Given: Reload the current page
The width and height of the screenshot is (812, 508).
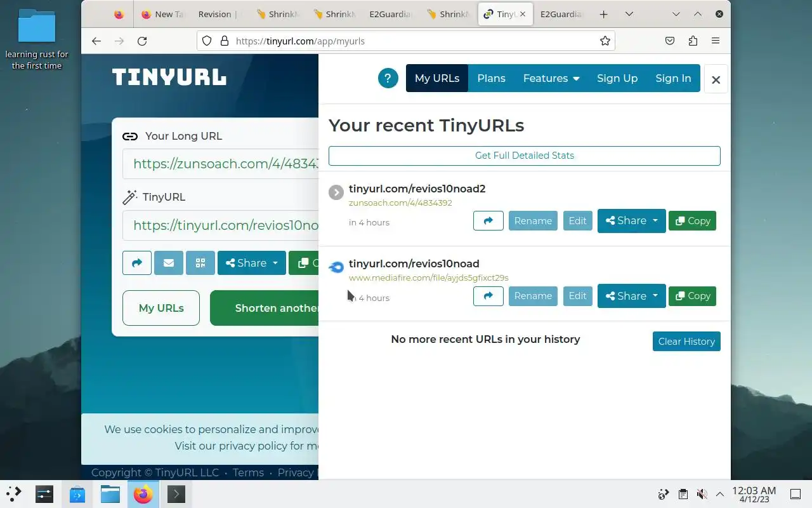Looking at the screenshot, I should (x=142, y=41).
